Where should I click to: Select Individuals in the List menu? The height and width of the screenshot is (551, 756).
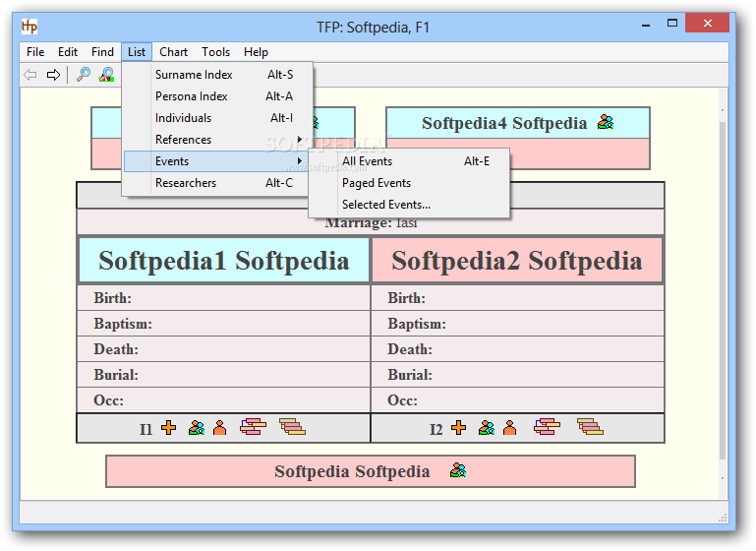pyautogui.click(x=218, y=118)
